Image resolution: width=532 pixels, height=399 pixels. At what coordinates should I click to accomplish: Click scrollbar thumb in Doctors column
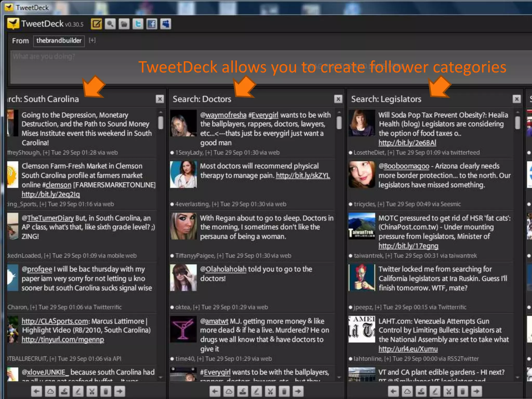tap(339, 123)
